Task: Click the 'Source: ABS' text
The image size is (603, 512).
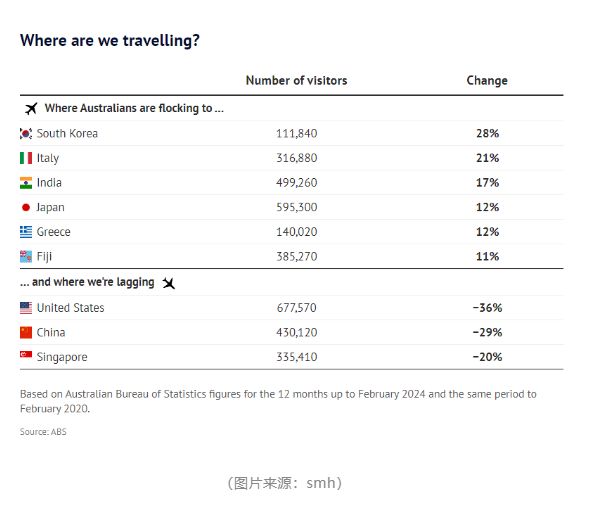Action: click(x=43, y=432)
